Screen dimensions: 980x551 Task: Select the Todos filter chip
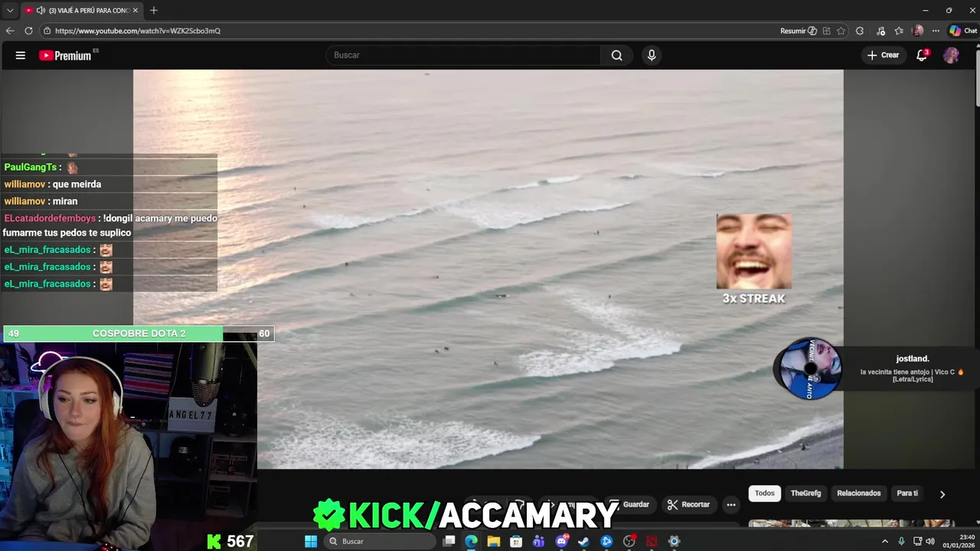click(x=765, y=493)
